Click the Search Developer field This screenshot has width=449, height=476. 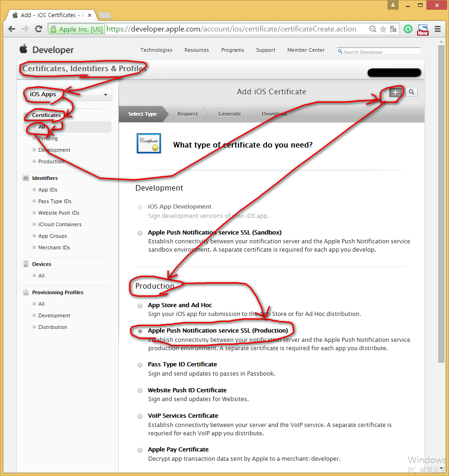pos(379,51)
